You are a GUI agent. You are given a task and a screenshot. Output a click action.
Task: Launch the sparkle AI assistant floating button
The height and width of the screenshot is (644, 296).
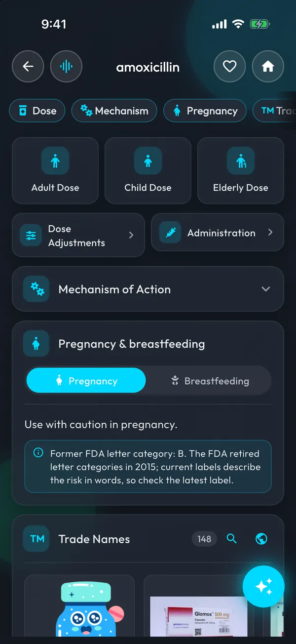click(x=263, y=586)
